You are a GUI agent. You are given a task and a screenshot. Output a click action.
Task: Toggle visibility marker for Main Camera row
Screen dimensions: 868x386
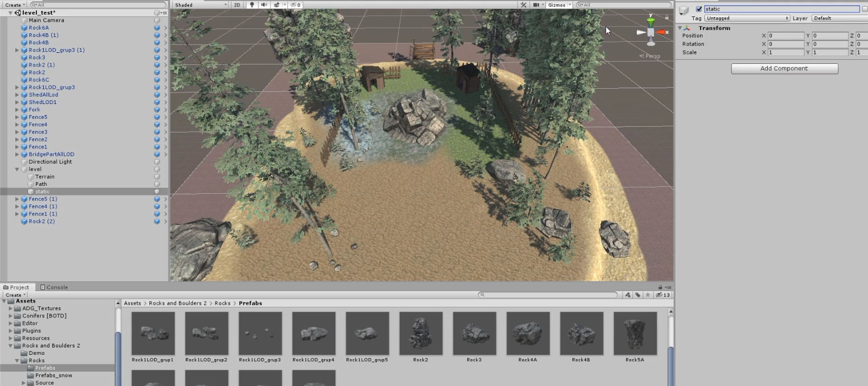tap(157, 21)
